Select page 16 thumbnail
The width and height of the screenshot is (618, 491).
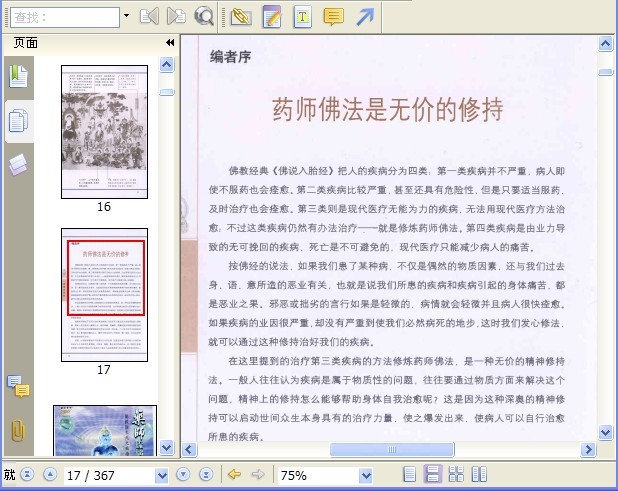point(104,132)
